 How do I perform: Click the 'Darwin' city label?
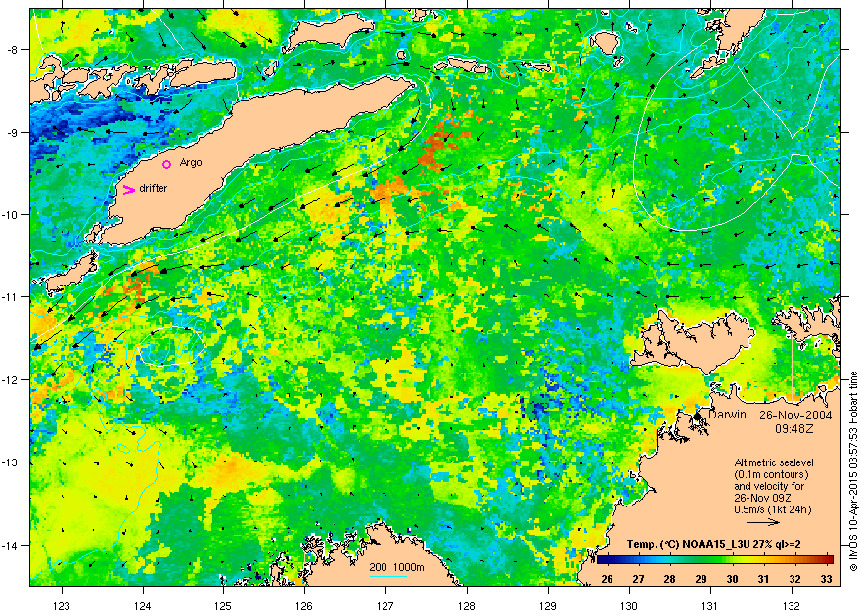[x=727, y=415]
